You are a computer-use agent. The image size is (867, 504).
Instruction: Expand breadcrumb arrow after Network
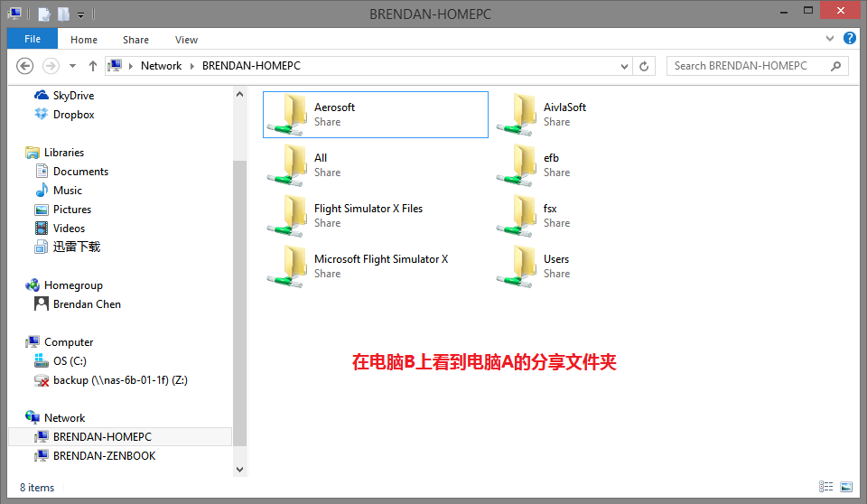click(x=191, y=67)
